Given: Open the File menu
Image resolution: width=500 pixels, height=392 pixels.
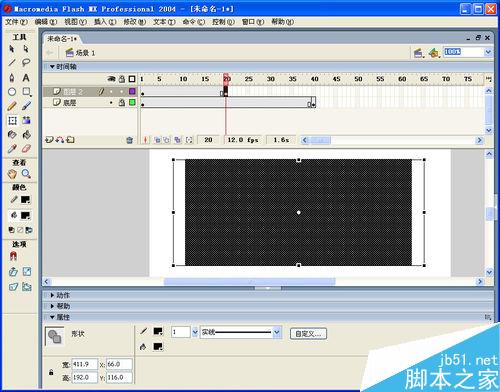Looking at the screenshot, I should point(16,22).
